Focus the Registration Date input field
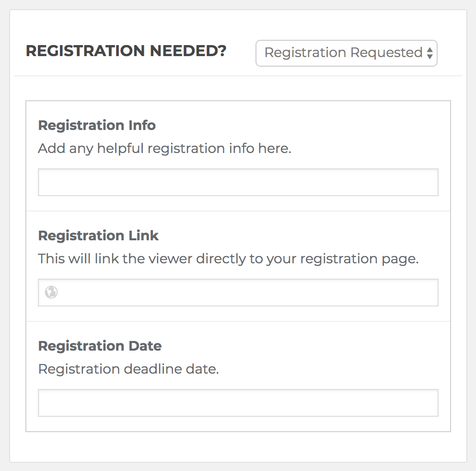This screenshot has height=471, width=476. point(238,403)
